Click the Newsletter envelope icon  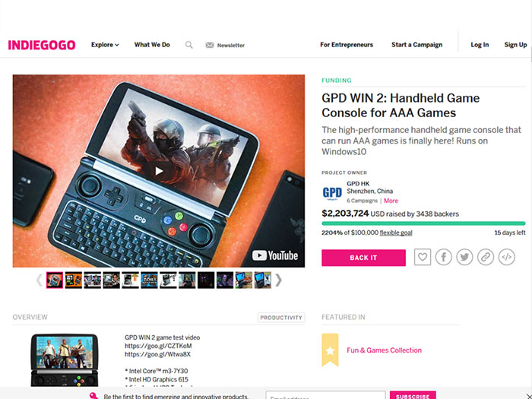210,45
